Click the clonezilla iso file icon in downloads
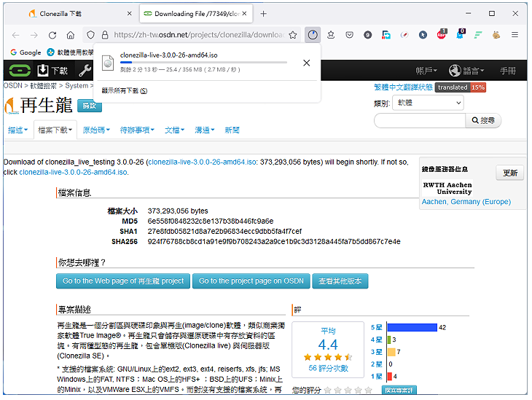This screenshot has width=532, height=400. point(108,63)
